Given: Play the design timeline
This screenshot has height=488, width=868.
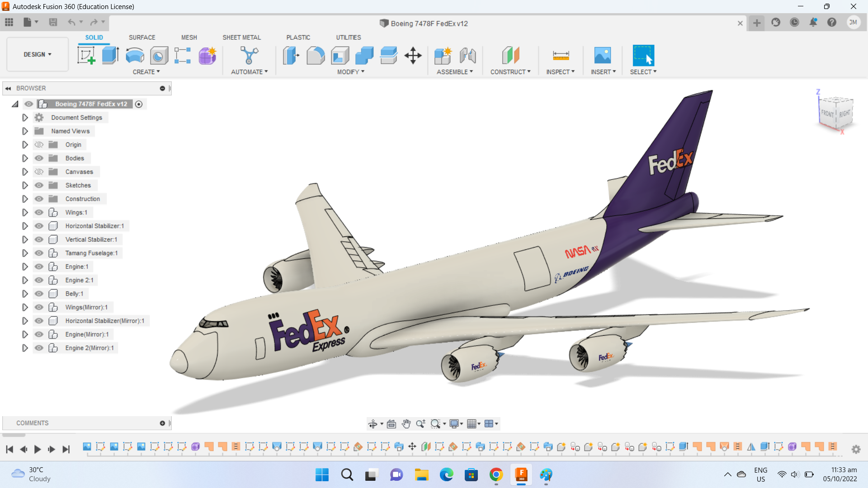Looking at the screenshot, I should pos(38,449).
